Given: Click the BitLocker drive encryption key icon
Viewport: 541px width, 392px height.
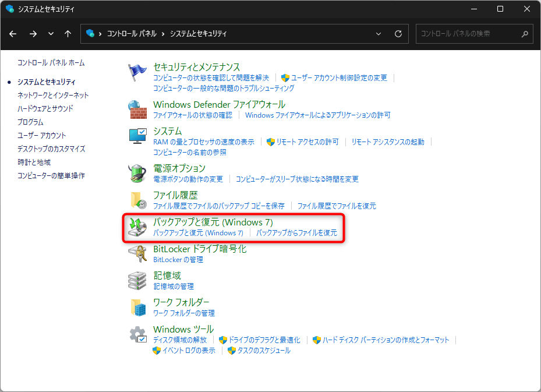Looking at the screenshot, I should coord(137,253).
